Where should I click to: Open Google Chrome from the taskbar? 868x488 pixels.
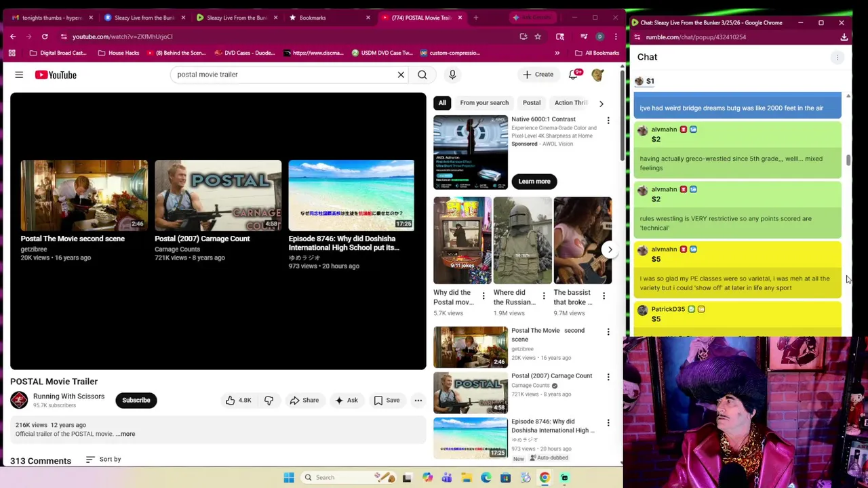(545, 478)
